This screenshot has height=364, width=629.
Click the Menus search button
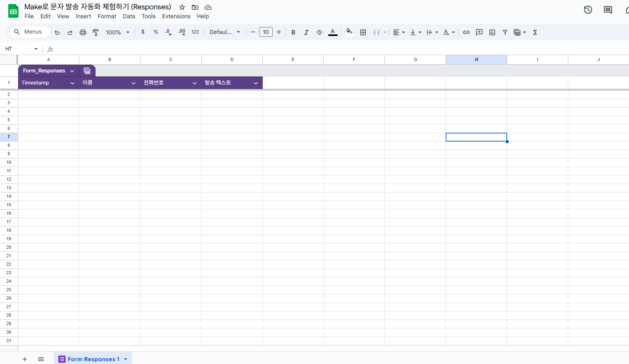[x=28, y=32]
